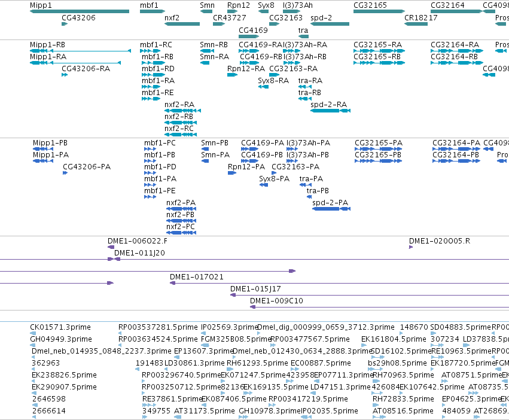Open the RP003537281.5prime EST label
Viewport: 509px width, 420px height.
click(158, 327)
